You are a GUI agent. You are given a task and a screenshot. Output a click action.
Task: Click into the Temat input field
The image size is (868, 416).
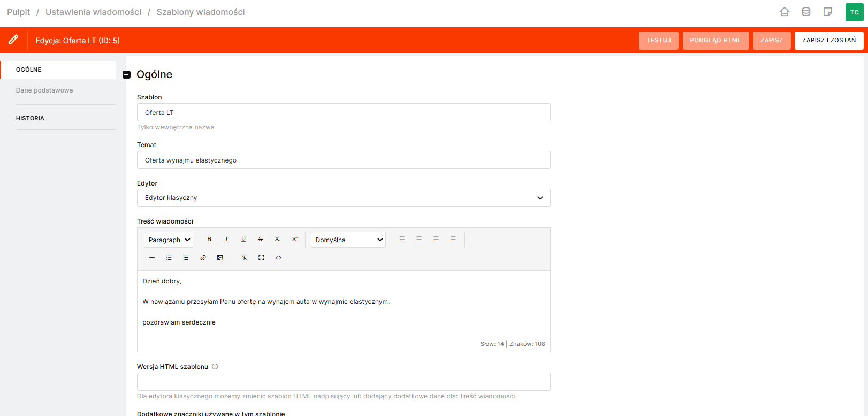[x=344, y=160]
